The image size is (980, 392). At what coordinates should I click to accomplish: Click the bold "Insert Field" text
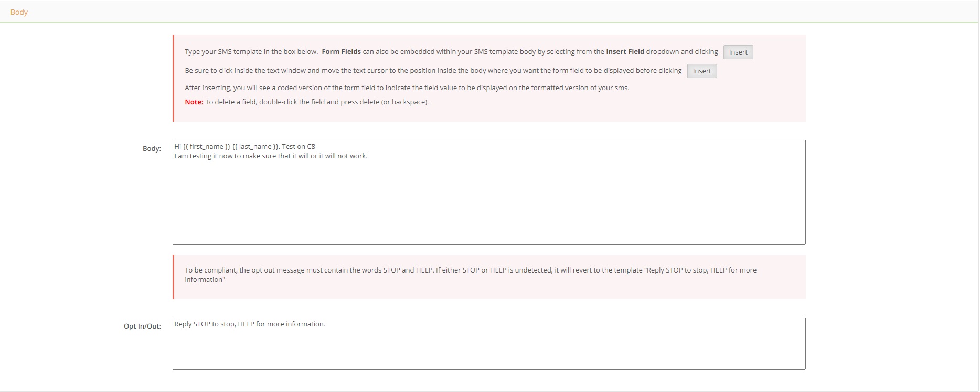point(625,52)
